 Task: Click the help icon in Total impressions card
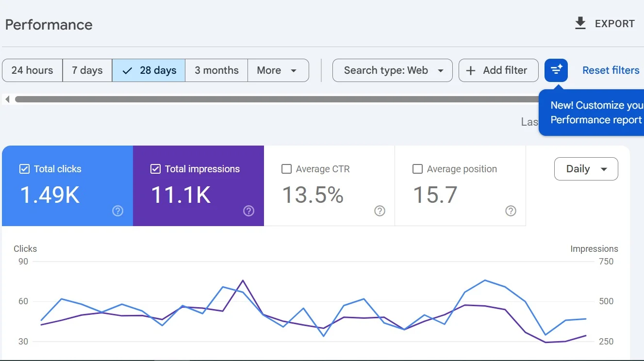(248, 211)
